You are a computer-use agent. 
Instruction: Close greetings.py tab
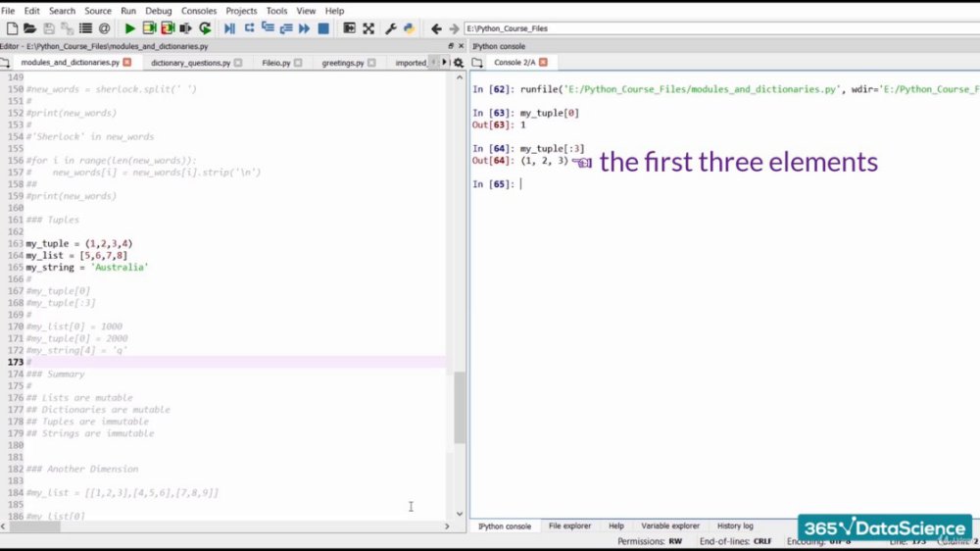[371, 63]
